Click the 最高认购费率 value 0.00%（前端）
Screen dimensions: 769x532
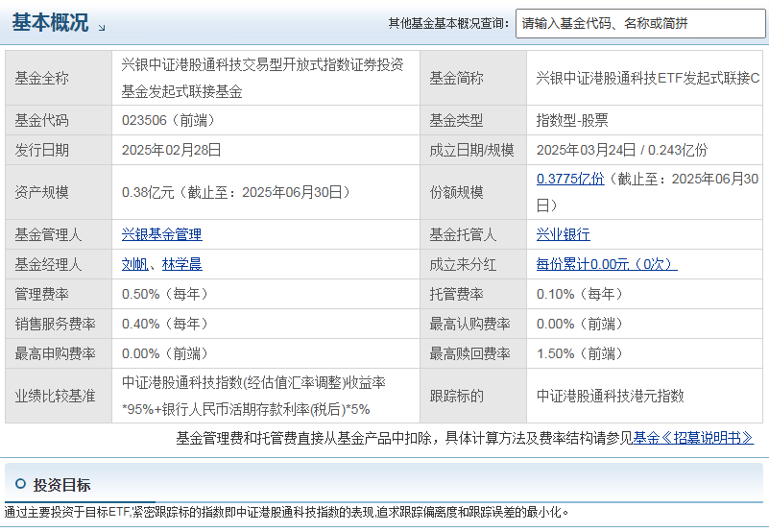point(580,324)
